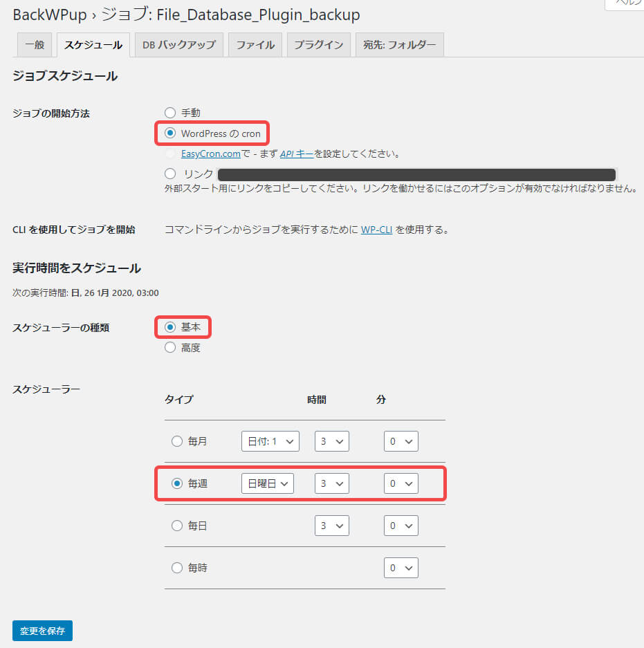Viewport: 644px width, 648px height.
Task: Open the 日付: 1 dropdown for monthly
Action: coord(270,441)
